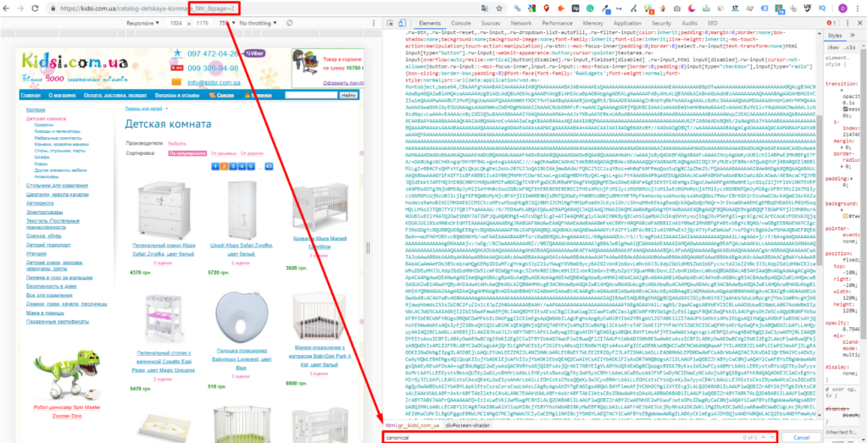This screenshot has width=868, height=443.
Task: Expand the 75% zoom dropdown
Action: coord(225,23)
